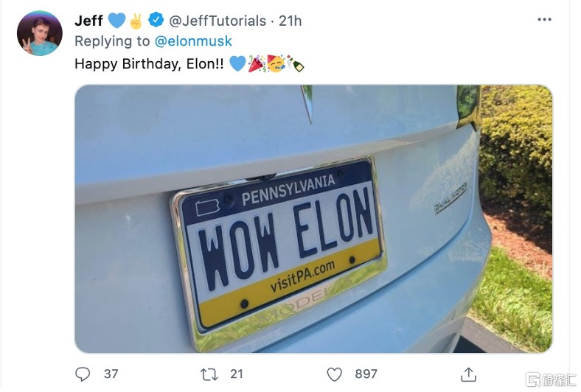
Task: Click the display name Jeff
Action: (88, 20)
